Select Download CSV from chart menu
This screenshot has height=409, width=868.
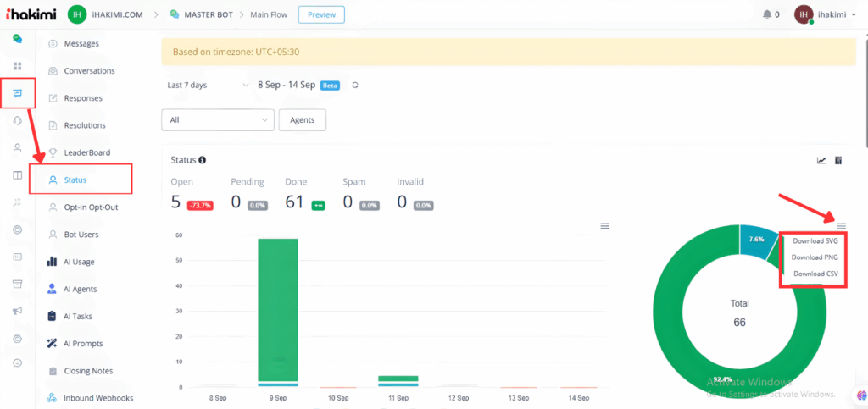814,274
